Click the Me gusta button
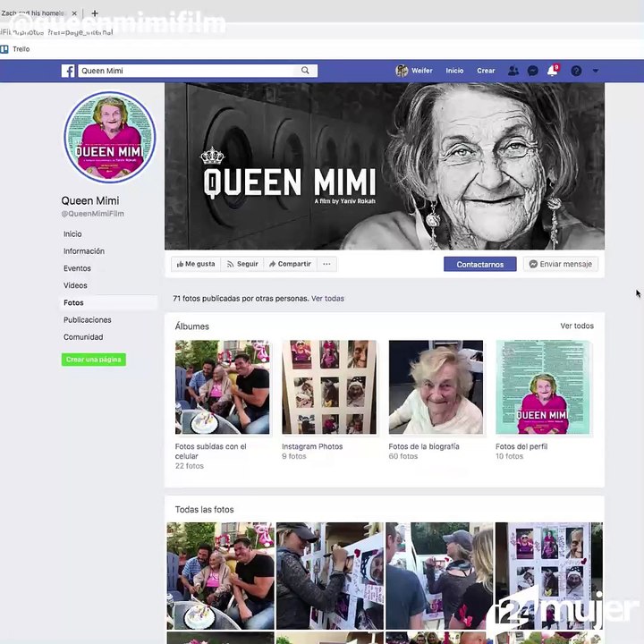The height and width of the screenshot is (644, 644). tap(196, 264)
